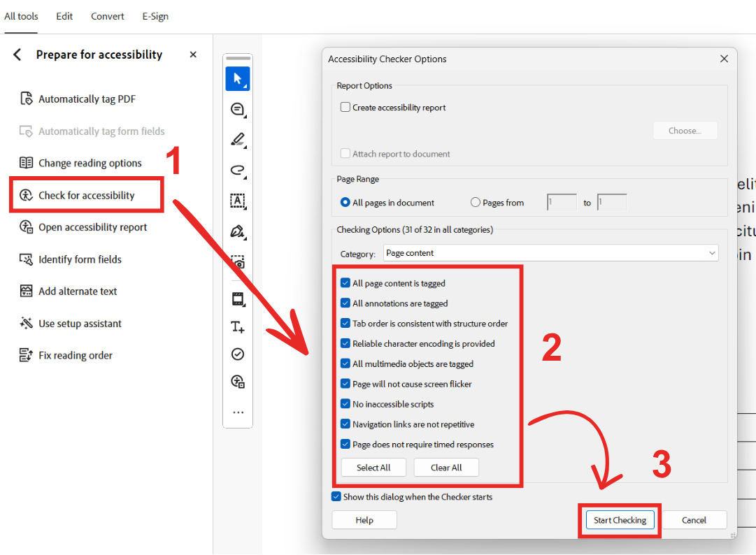Click the 'Open accessibility report' label
The height and width of the screenshot is (555, 756).
coord(92,227)
